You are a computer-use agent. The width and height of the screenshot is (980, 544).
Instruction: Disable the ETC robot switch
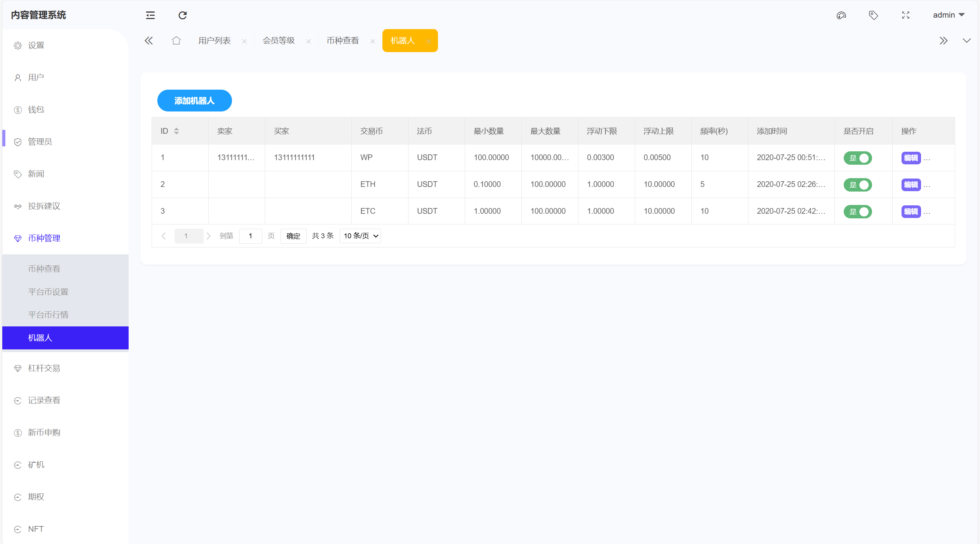[x=857, y=211]
